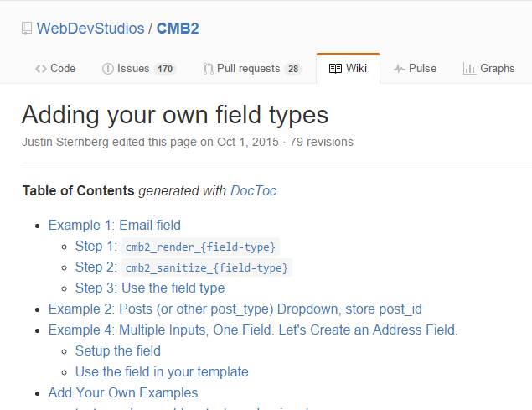The image size is (532, 410).
Task: Open the Pull requests tab
Action: [252, 69]
